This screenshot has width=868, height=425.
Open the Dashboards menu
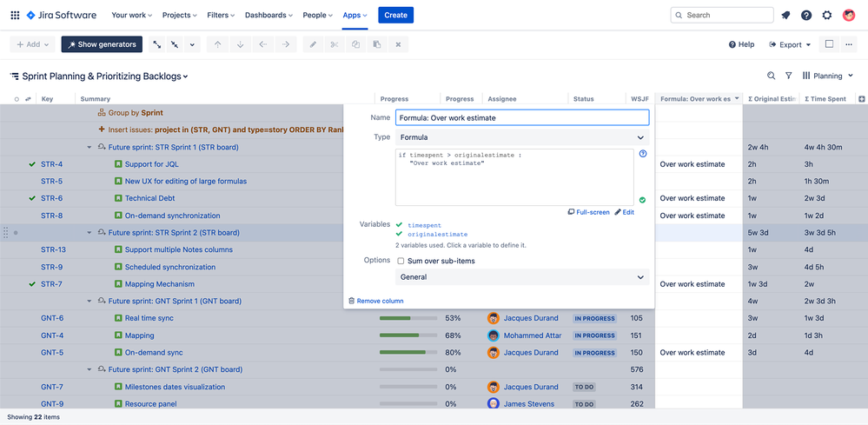coord(269,16)
